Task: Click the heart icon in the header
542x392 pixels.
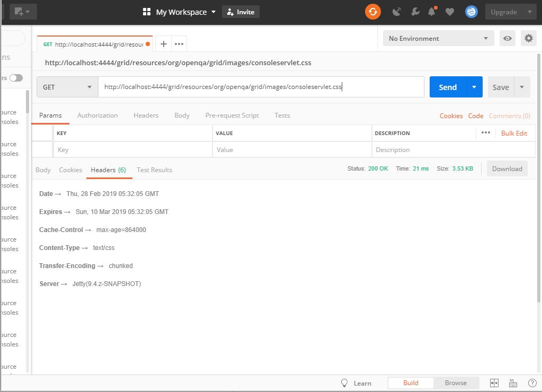Action: tap(449, 11)
